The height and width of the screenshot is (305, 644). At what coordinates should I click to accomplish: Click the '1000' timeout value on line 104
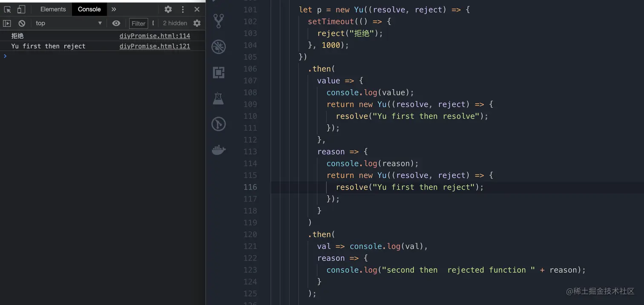pyautogui.click(x=331, y=45)
